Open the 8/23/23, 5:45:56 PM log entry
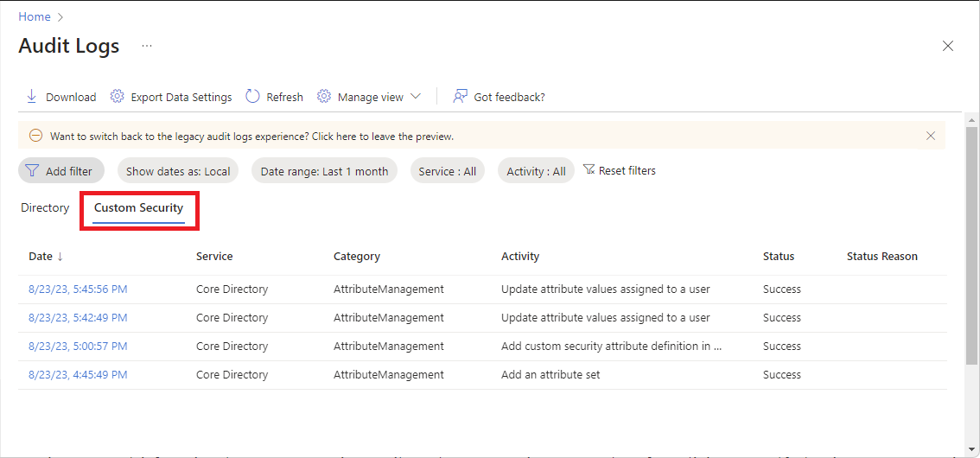 78,289
